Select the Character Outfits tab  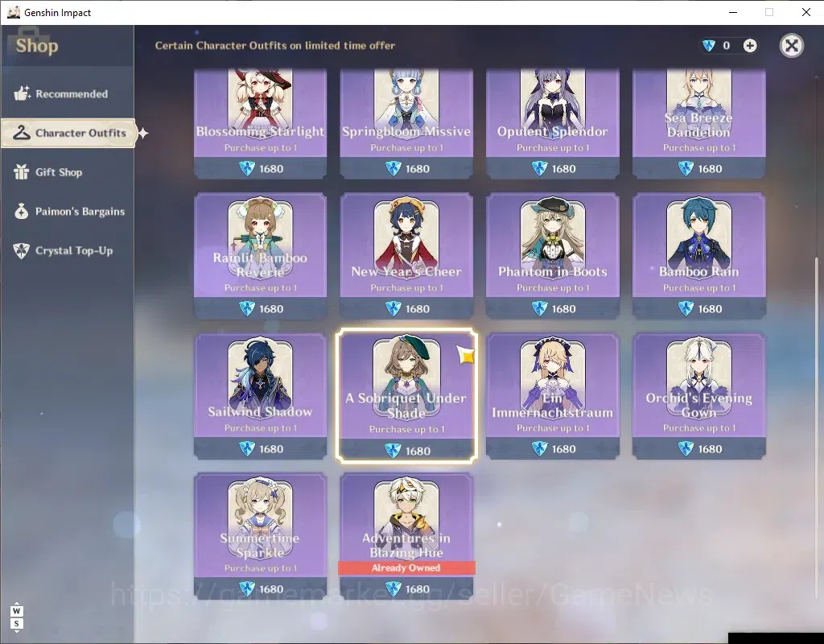(68, 133)
